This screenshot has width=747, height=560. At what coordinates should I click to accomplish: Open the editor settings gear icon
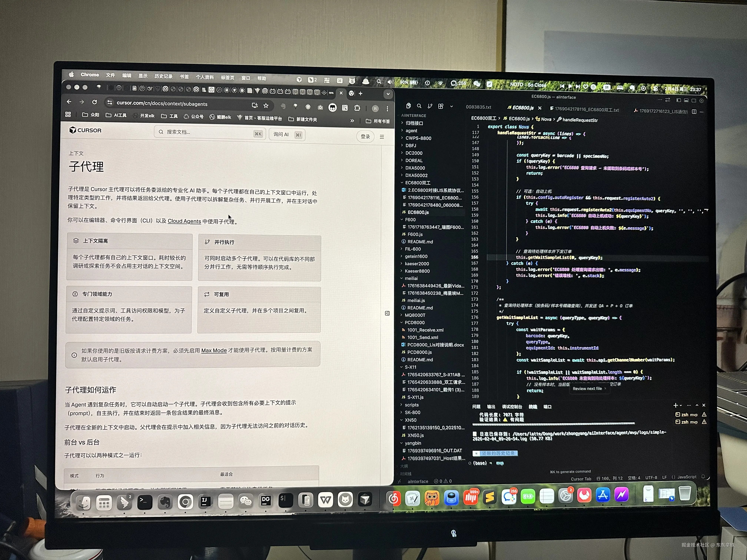(701, 101)
